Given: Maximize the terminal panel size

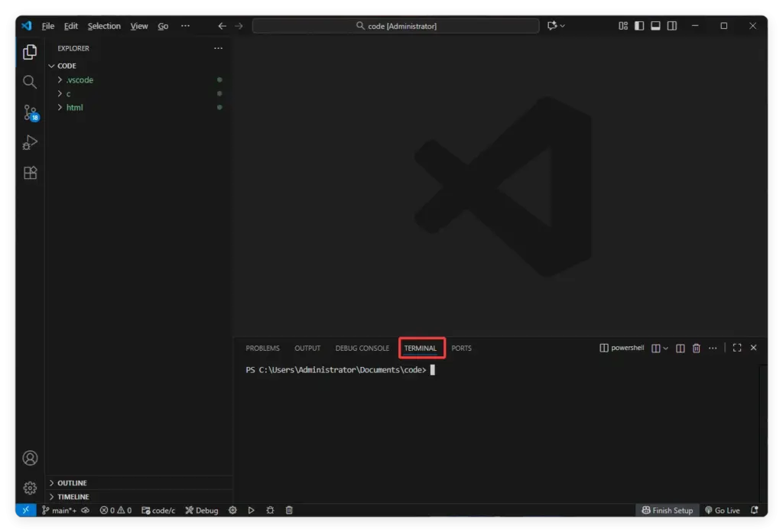Looking at the screenshot, I should (736, 348).
